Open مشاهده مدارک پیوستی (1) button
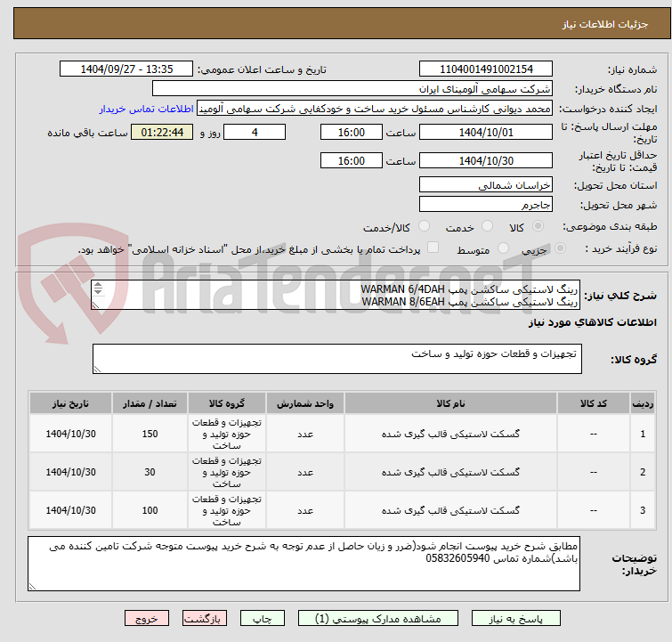672x642 pixels. (x=378, y=619)
